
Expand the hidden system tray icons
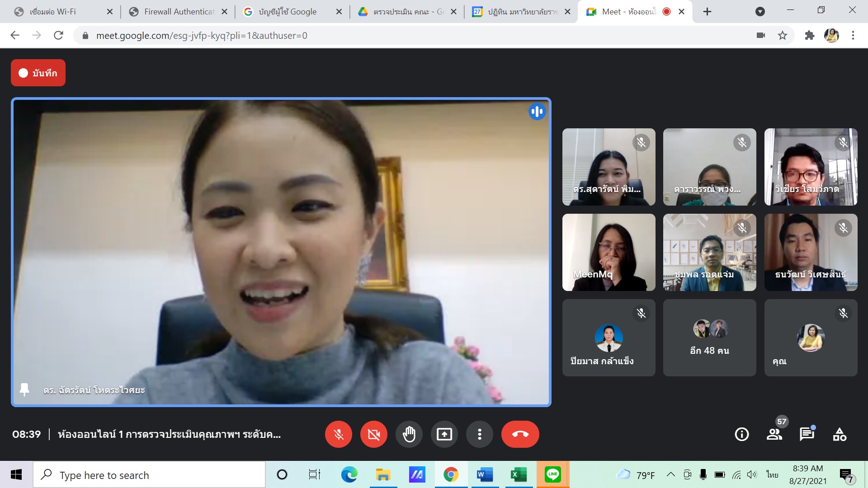tap(671, 474)
